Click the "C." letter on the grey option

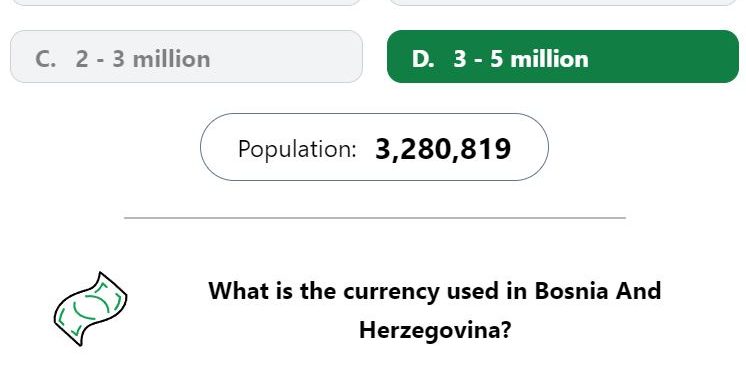pyautogui.click(x=46, y=59)
